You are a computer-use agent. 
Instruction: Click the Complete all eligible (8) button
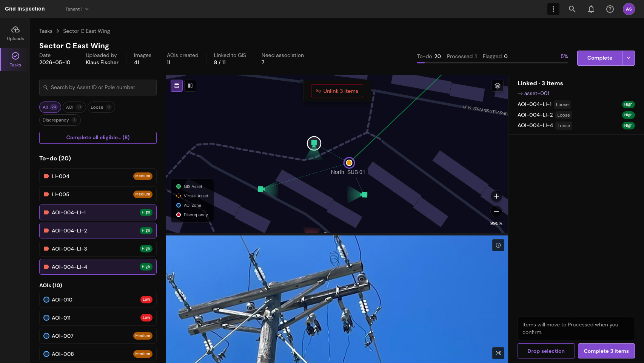click(98, 138)
